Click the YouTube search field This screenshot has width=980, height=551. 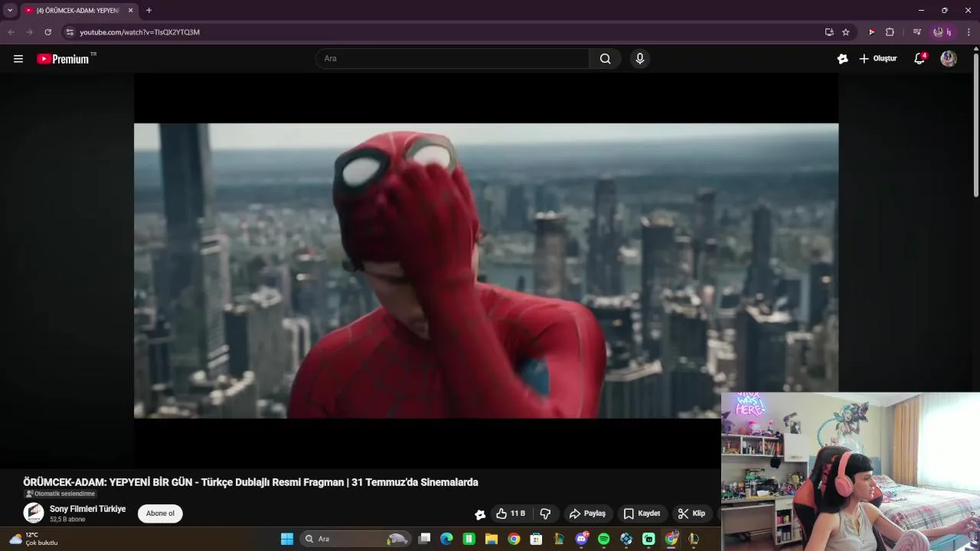coord(452,59)
